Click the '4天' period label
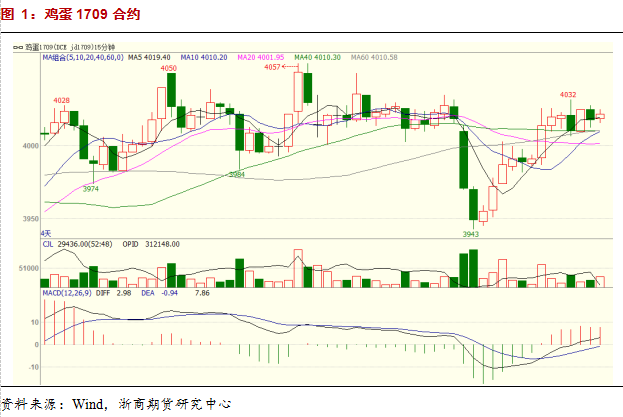 [46, 234]
